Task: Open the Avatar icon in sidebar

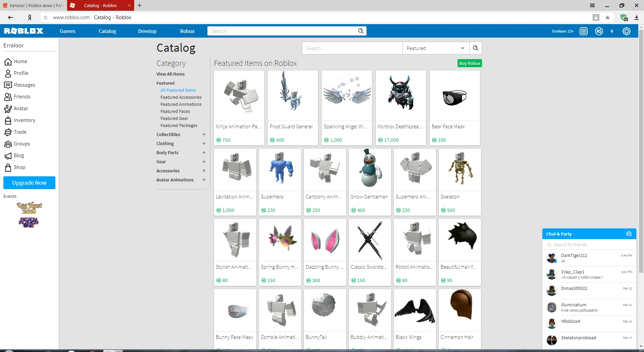Action: 8,108
